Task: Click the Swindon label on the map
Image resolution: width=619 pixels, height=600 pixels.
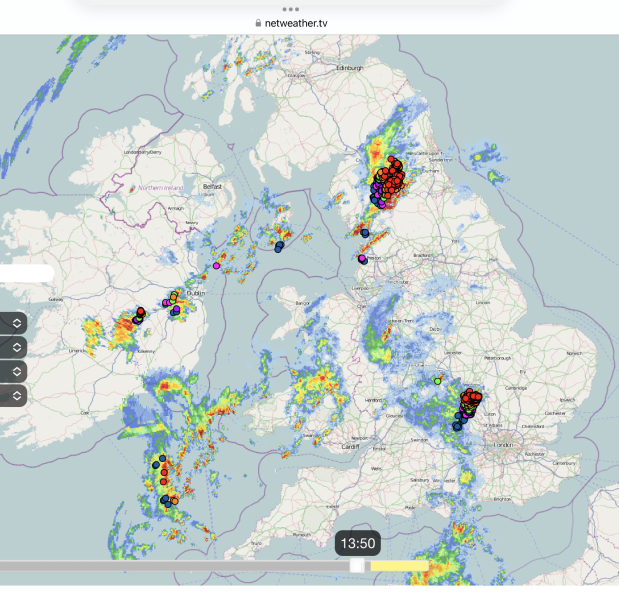Action: [x=419, y=440]
